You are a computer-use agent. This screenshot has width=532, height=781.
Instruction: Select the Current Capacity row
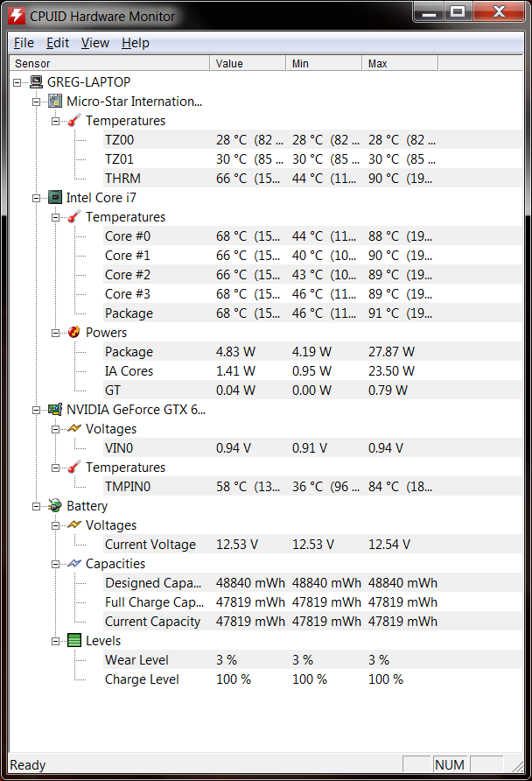click(313, 622)
